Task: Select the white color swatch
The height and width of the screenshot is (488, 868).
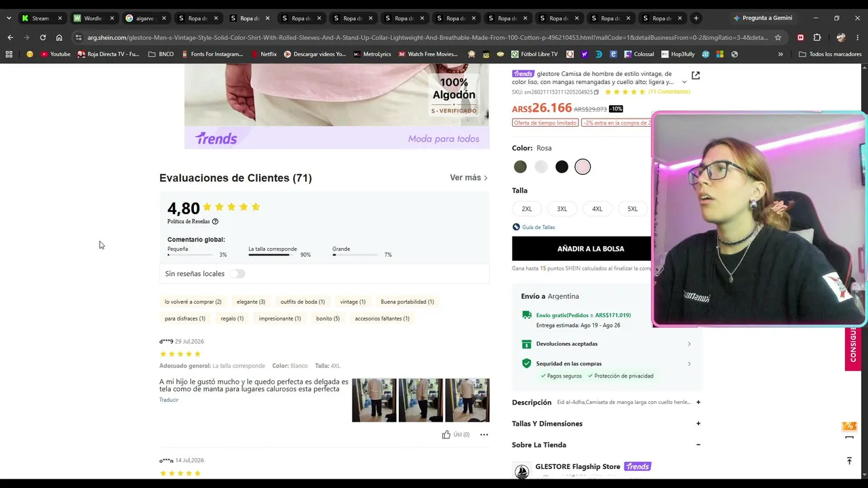Action: [541, 167]
